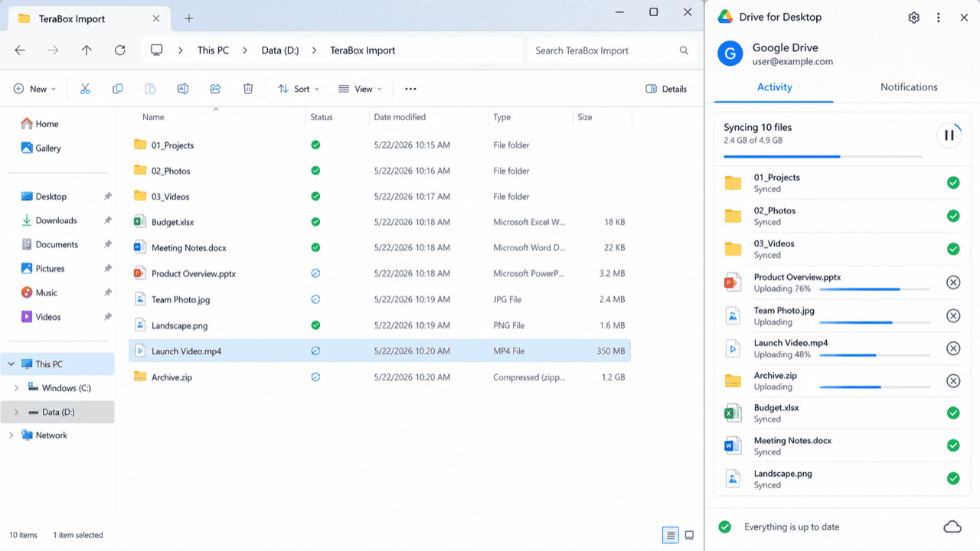Expand the Windows (C:) tree node
This screenshot has width=980, height=551.
(16, 388)
